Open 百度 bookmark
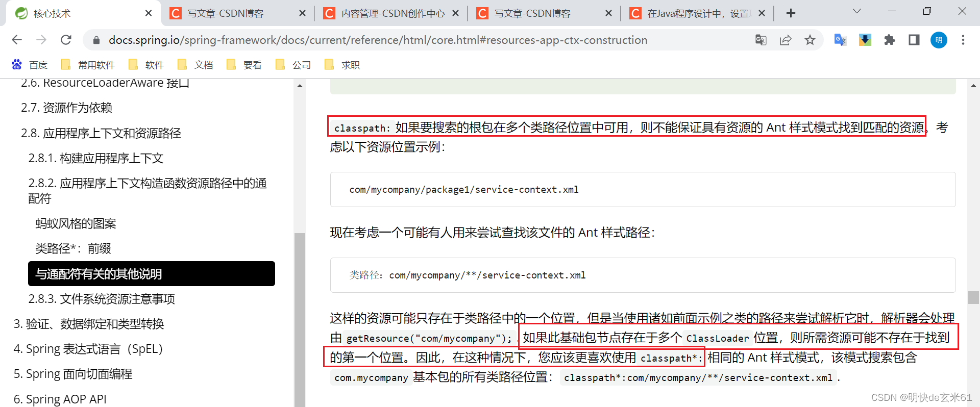This screenshot has width=980, height=407. (x=30, y=65)
